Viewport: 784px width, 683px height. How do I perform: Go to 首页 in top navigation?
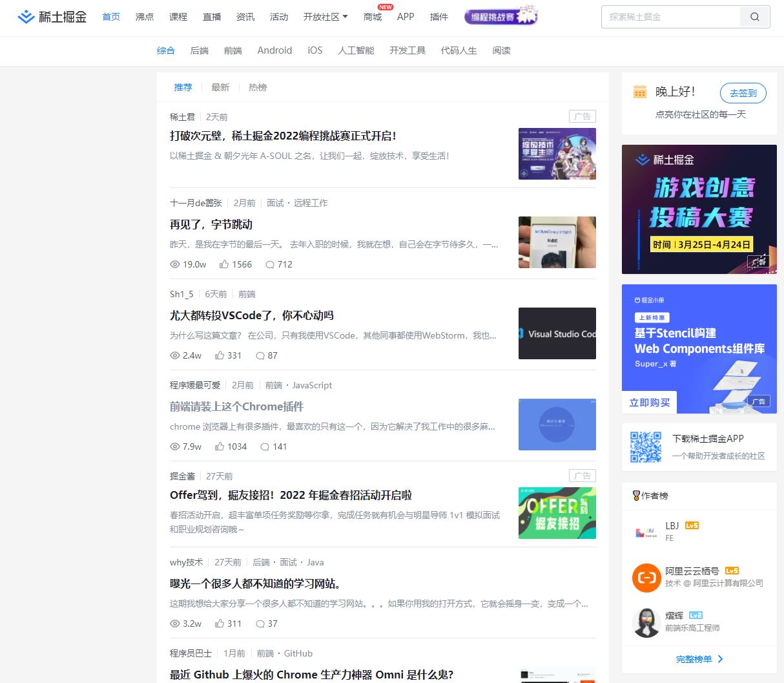[x=111, y=17]
